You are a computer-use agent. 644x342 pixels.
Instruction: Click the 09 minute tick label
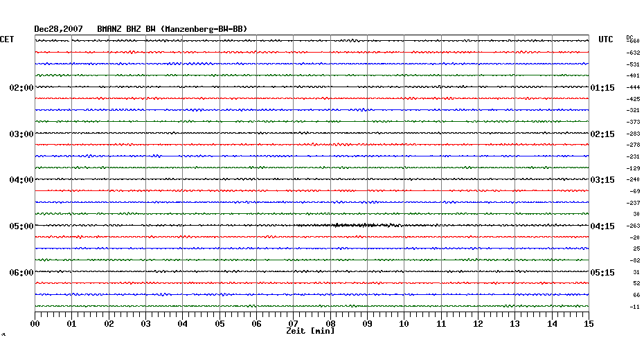[x=367, y=323]
